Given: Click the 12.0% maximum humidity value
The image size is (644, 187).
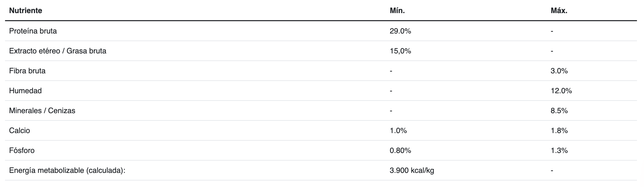Looking at the screenshot, I should (561, 91).
